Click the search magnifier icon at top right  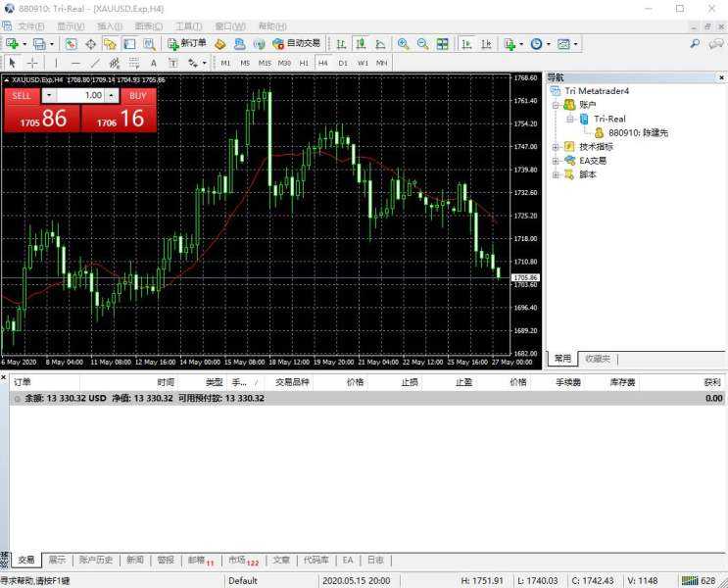point(695,44)
